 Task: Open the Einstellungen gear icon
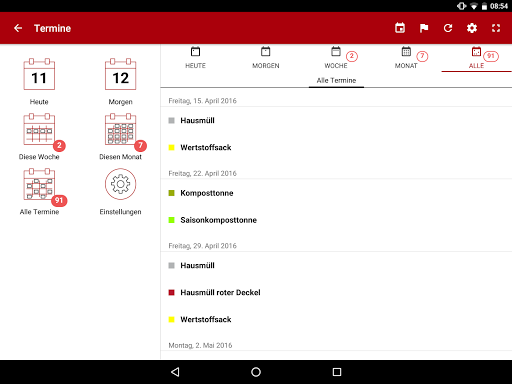click(x=120, y=184)
